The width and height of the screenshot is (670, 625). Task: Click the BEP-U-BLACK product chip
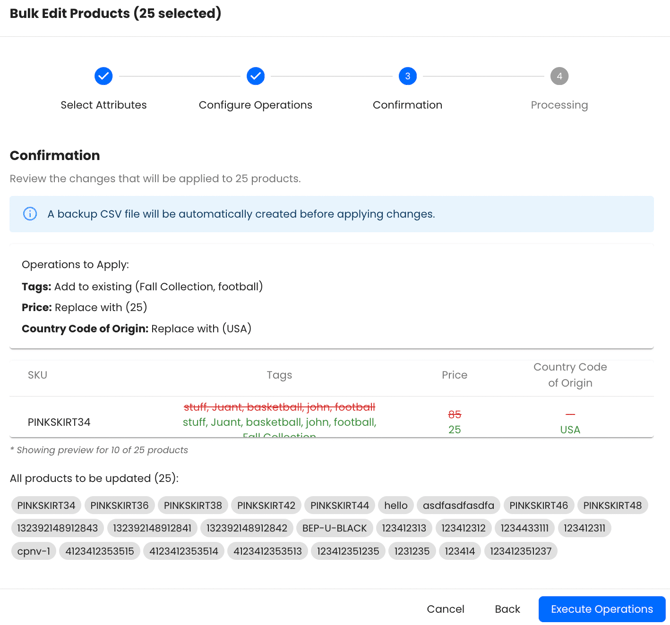pyautogui.click(x=334, y=528)
